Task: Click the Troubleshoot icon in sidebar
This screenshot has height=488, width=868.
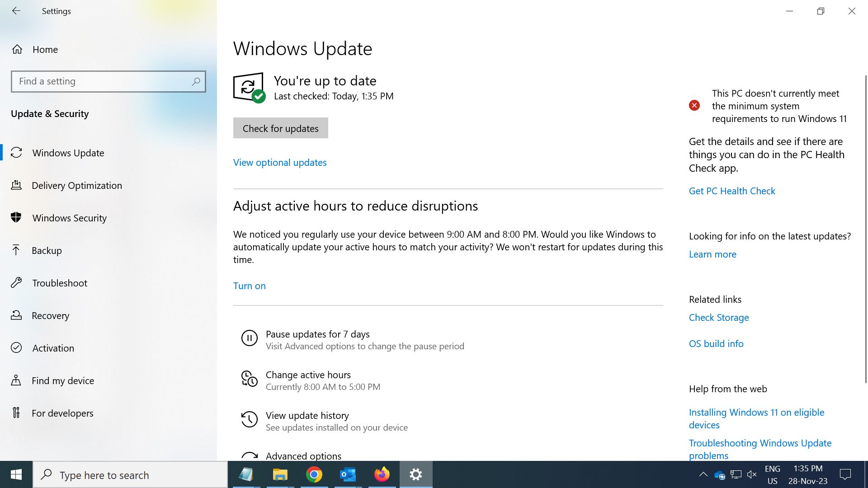Action: [17, 282]
